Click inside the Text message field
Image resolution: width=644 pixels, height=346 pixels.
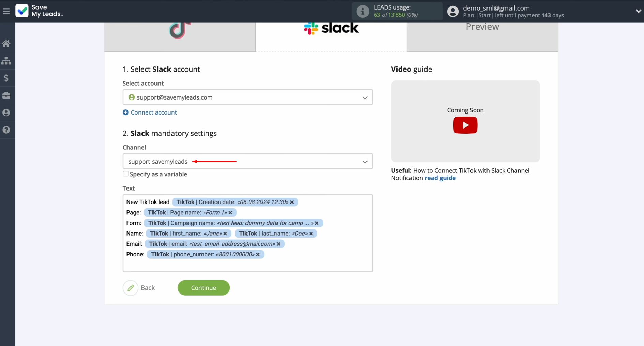tap(248, 233)
